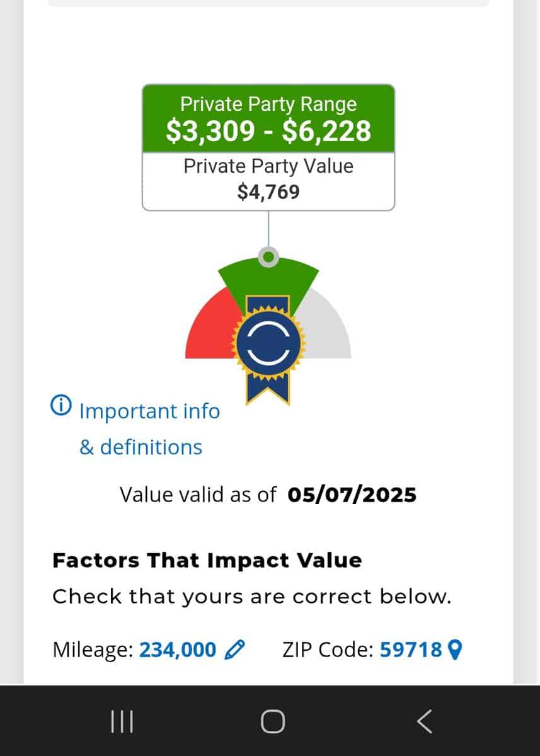Tap the Android home button icon
This screenshot has width=540, height=756.
coord(272,721)
